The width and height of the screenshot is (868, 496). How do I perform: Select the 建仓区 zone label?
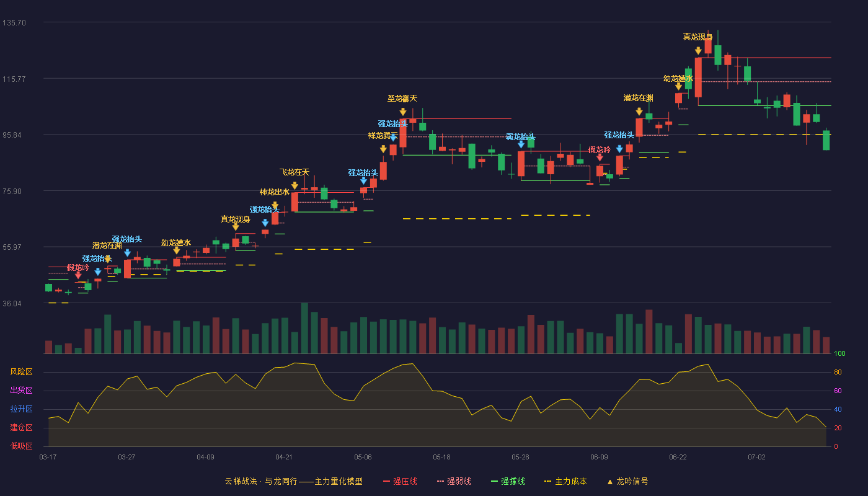(x=21, y=428)
